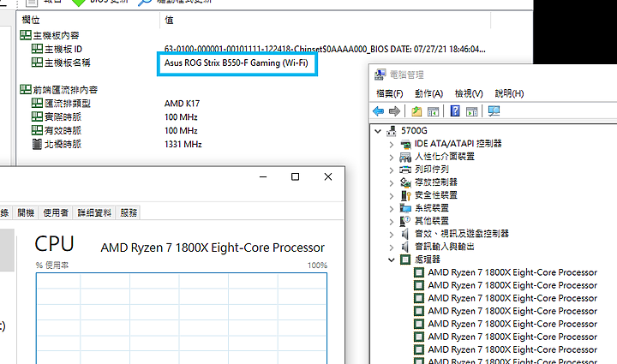This screenshot has width=617, height=364.
Task: Click the 1331 MHz value
Action: 183,144
